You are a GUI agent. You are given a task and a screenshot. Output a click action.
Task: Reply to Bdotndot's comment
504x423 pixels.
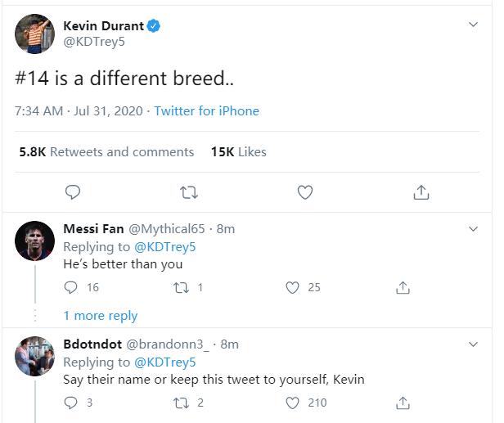[70, 403]
